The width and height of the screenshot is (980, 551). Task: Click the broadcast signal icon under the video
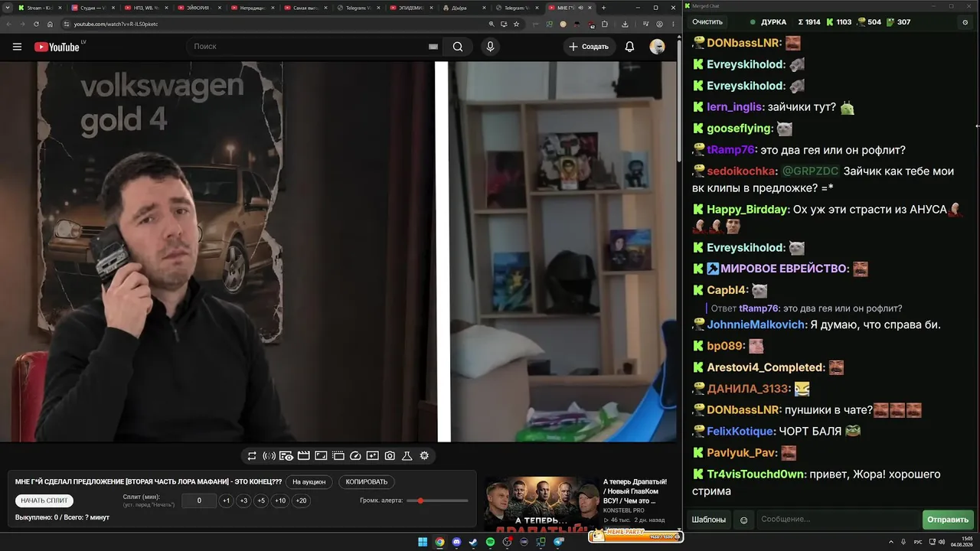(269, 456)
